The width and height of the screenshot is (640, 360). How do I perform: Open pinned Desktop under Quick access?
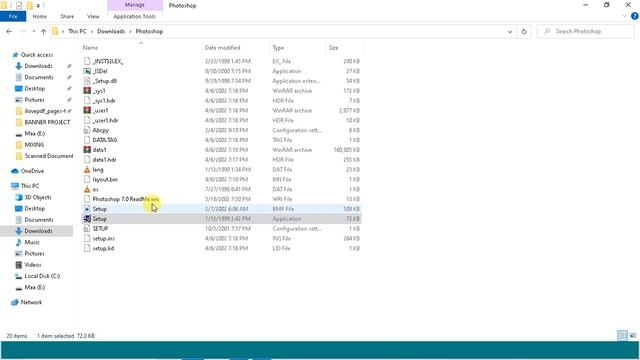35,89
